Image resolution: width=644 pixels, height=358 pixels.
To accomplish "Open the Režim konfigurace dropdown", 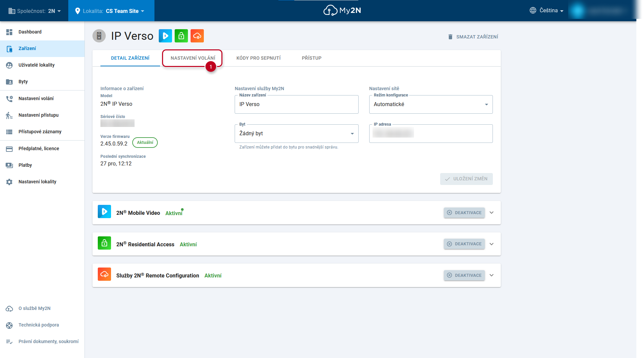I will point(431,104).
